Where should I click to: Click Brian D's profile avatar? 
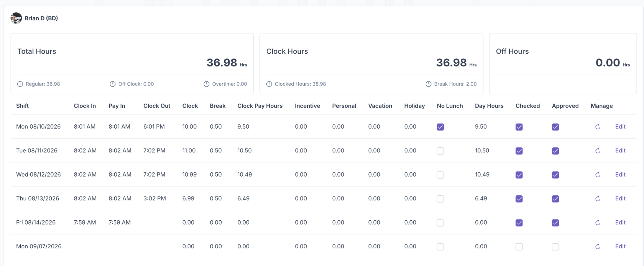[16, 18]
